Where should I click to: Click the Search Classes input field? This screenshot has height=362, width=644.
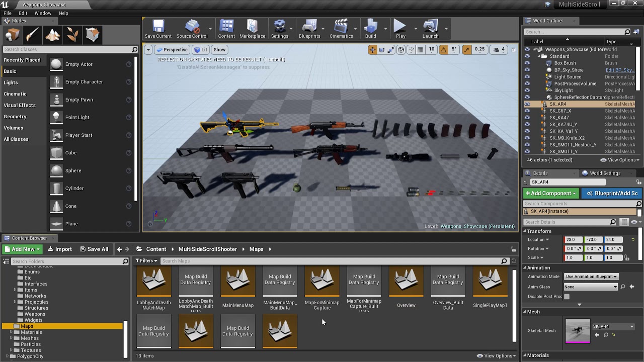(70, 49)
